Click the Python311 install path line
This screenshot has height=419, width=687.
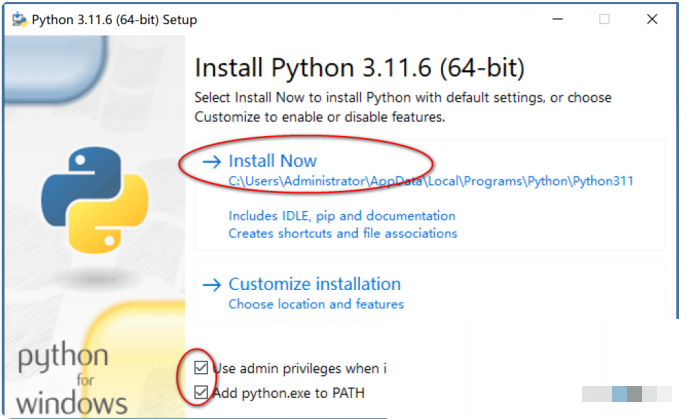click(431, 181)
